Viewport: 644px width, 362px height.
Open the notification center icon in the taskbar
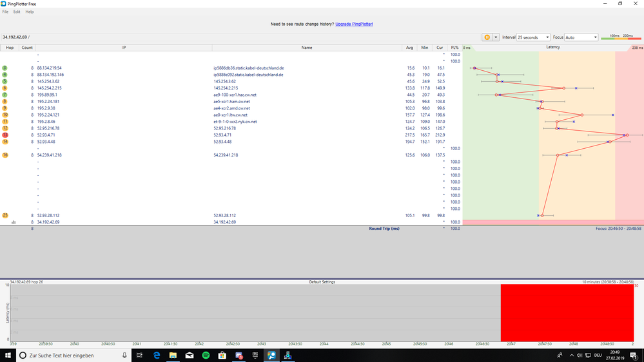pyautogui.click(x=634, y=356)
